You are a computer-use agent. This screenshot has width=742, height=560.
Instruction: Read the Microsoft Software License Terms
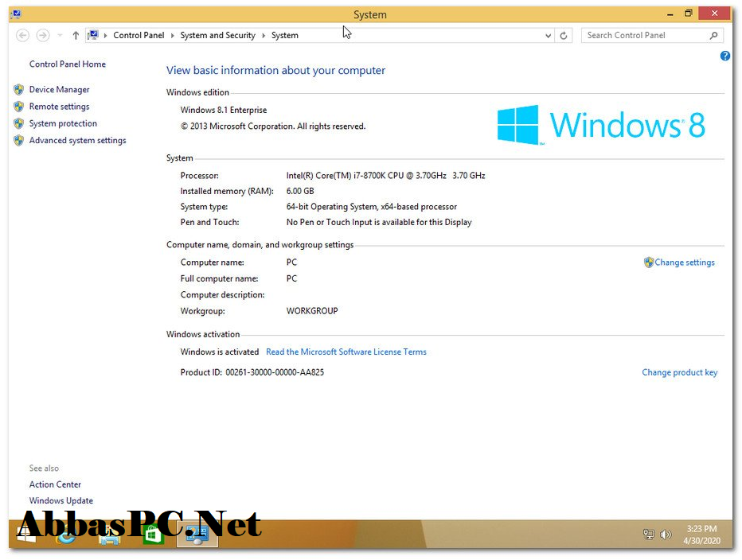[346, 352]
